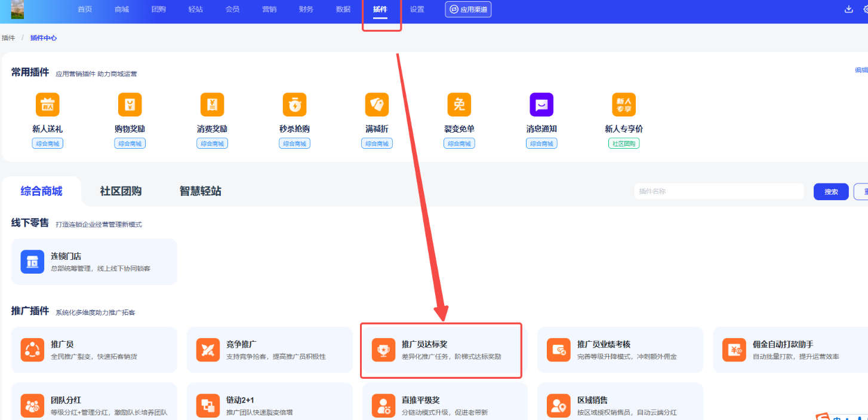Click the 新人送礼 plugin icon
The image size is (868, 420).
click(47, 105)
